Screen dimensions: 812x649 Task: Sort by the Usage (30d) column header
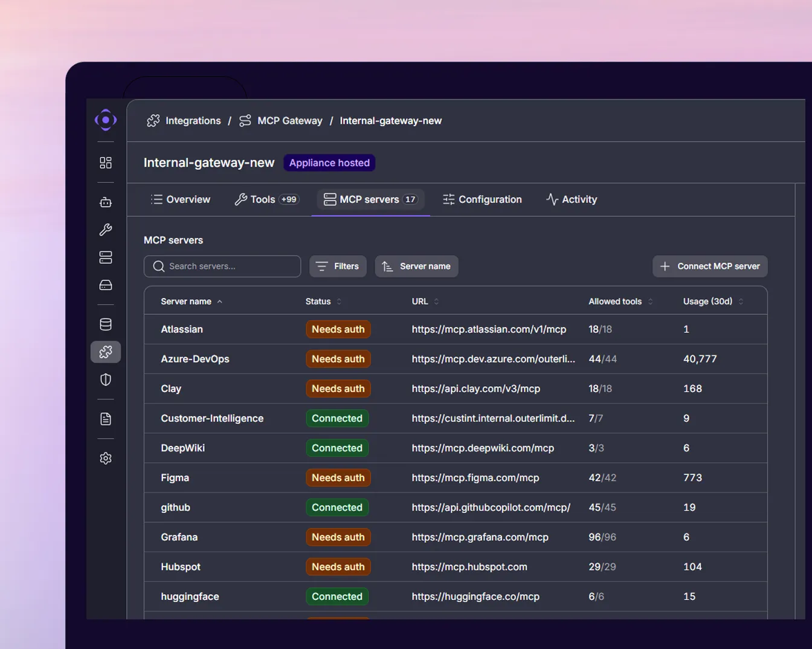click(713, 302)
